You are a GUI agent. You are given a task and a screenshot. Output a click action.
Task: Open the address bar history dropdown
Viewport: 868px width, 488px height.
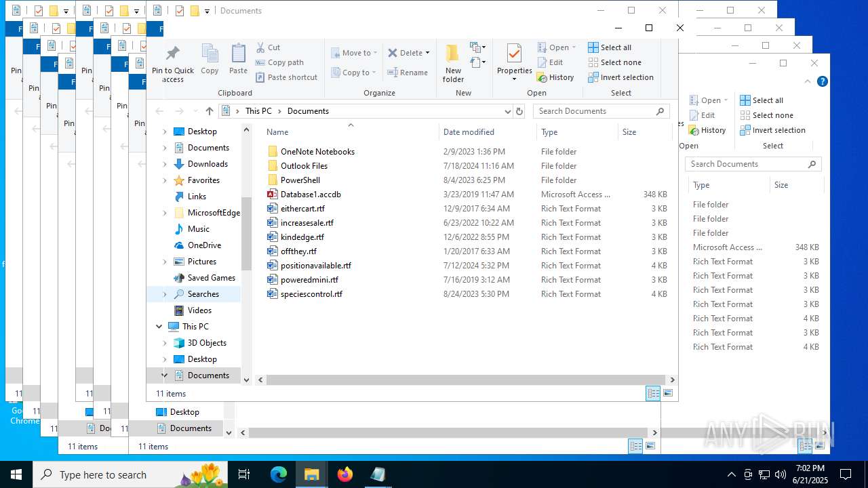coord(507,111)
